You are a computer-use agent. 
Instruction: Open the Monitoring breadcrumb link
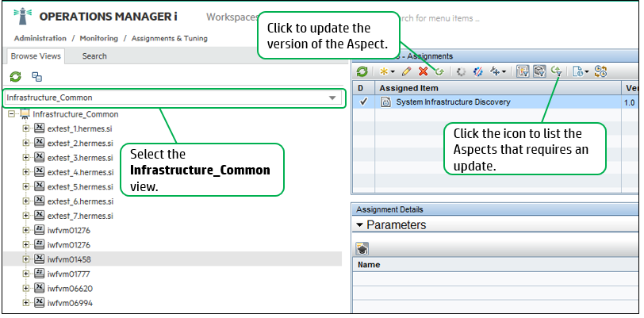tap(98, 38)
